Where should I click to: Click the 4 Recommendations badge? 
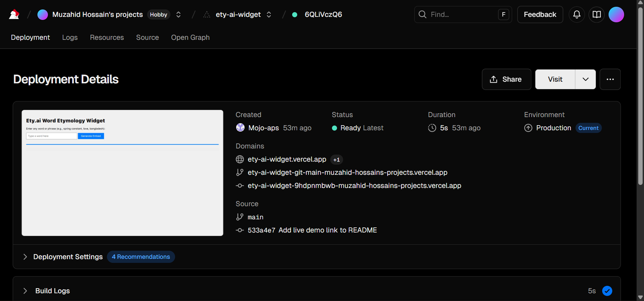[141, 257]
